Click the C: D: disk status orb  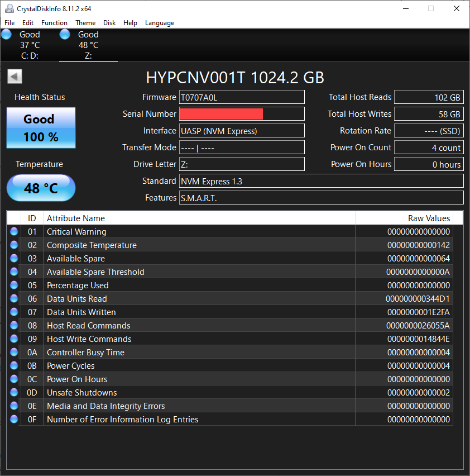(x=6, y=34)
